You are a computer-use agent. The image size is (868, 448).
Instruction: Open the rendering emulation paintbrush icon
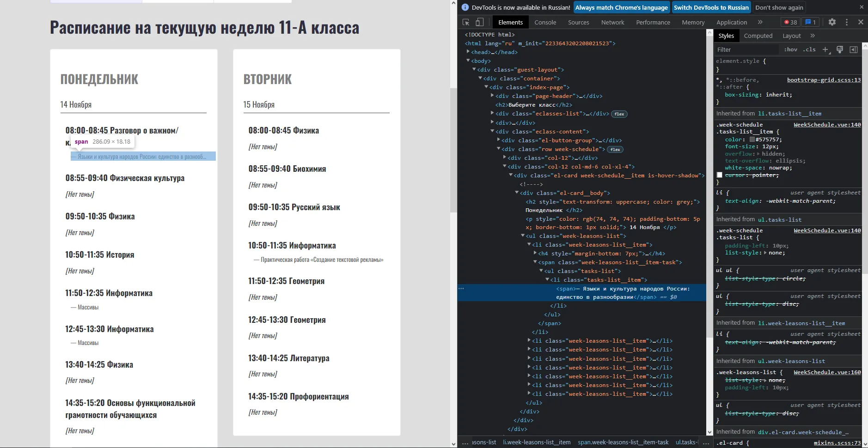tap(840, 49)
